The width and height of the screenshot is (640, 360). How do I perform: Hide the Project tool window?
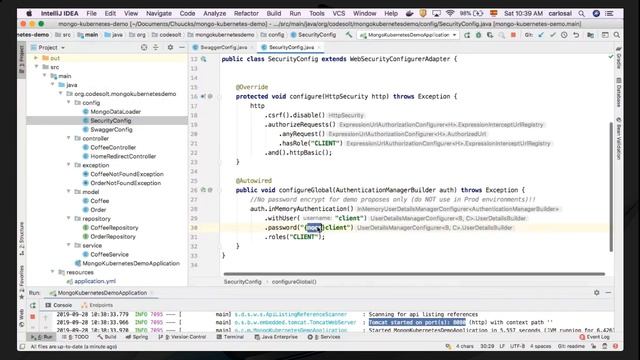pos(182,47)
